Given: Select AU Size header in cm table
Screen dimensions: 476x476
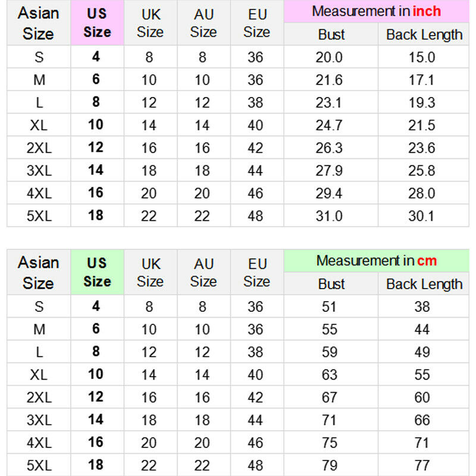Looking at the screenshot, I should point(203,272).
